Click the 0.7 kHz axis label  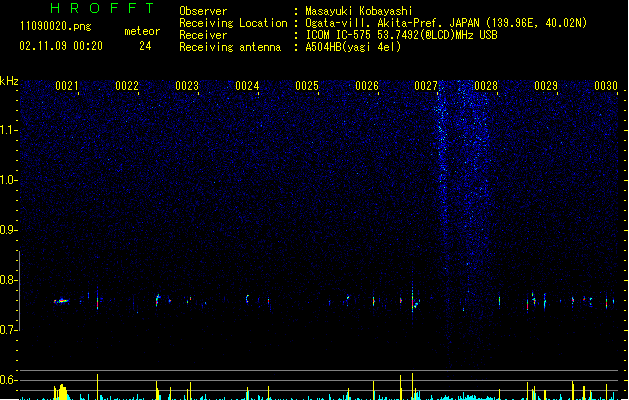(8, 330)
